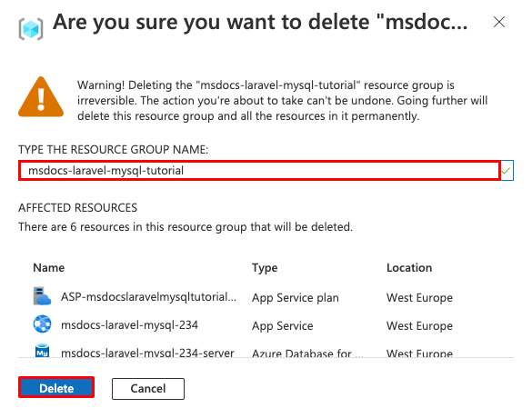Click the App Service plan icon
The image size is (532, 418).
click(x=42, y=296)
